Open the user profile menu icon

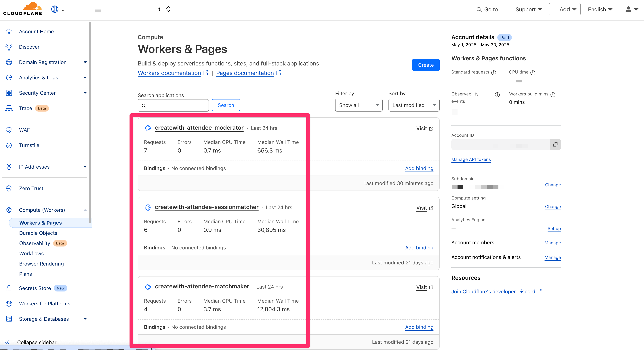[632, 9]
